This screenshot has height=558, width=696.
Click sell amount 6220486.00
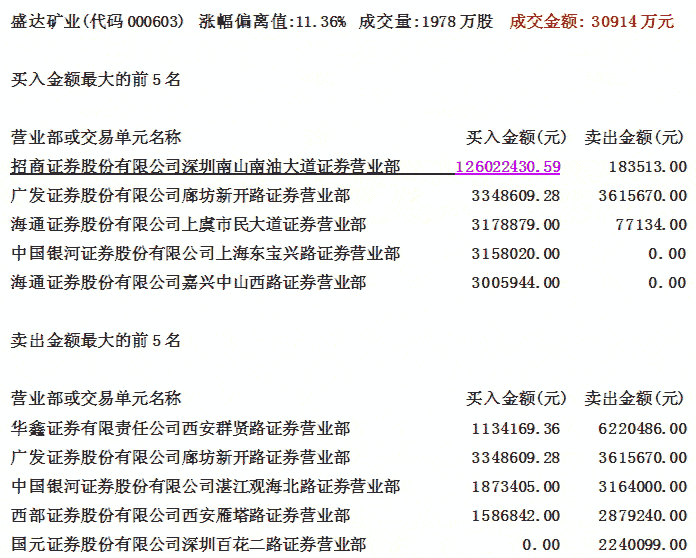point(643,428)
